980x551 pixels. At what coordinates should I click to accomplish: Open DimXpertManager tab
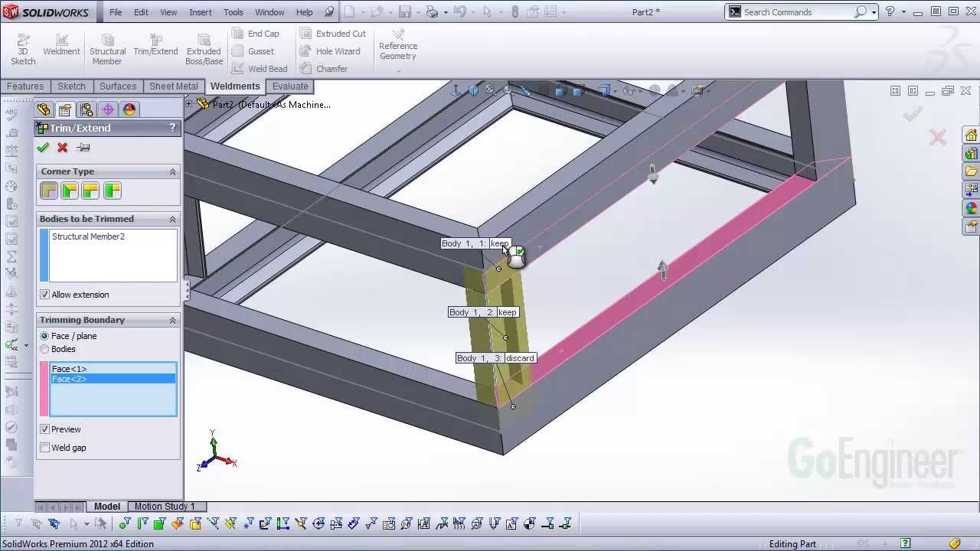108,109
